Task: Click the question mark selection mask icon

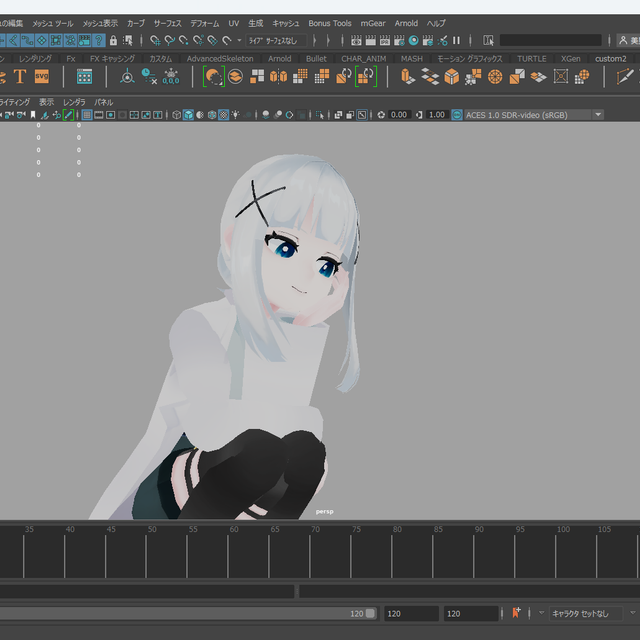Action: [x=98, y=40]
